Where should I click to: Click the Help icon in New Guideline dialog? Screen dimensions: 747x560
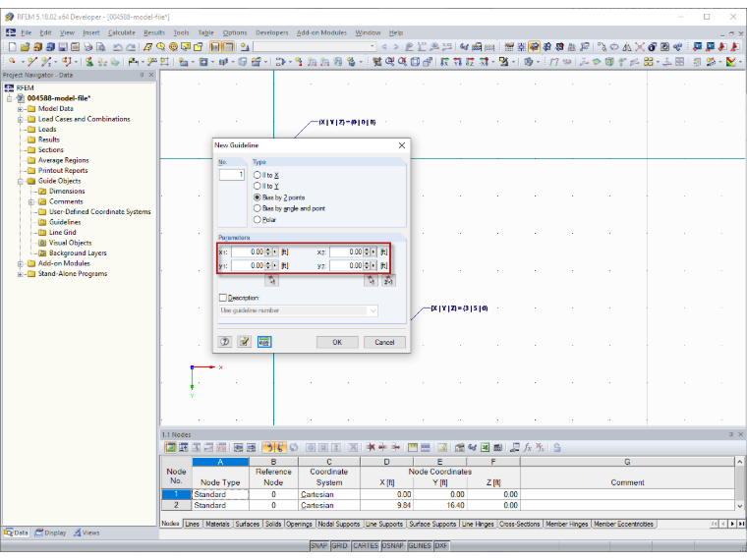point(225,342)
